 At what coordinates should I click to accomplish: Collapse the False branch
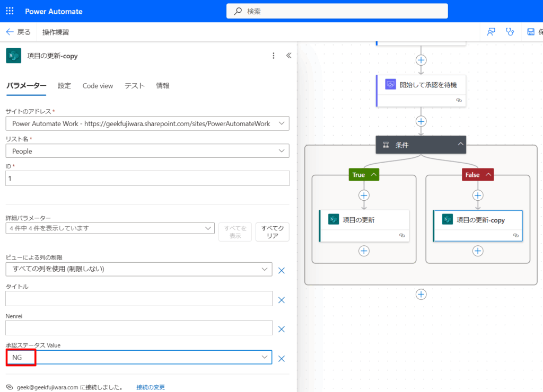(x=488, y=175)
